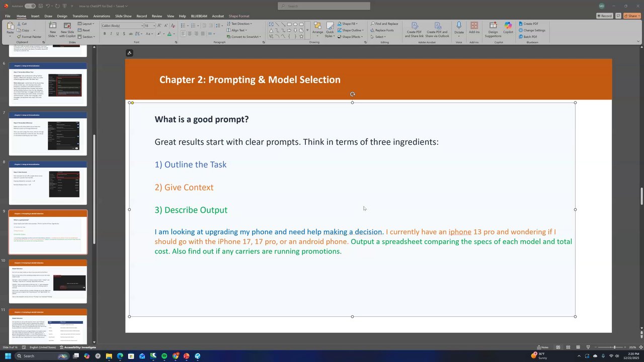
Task: Click Bluebeam Batch PDF
Action: pos(527,37)
